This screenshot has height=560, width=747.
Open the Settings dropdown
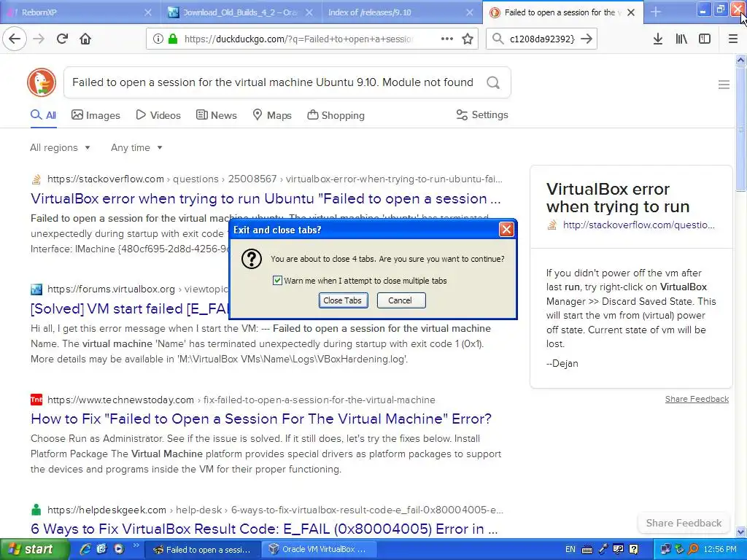[x=482, y=114]
